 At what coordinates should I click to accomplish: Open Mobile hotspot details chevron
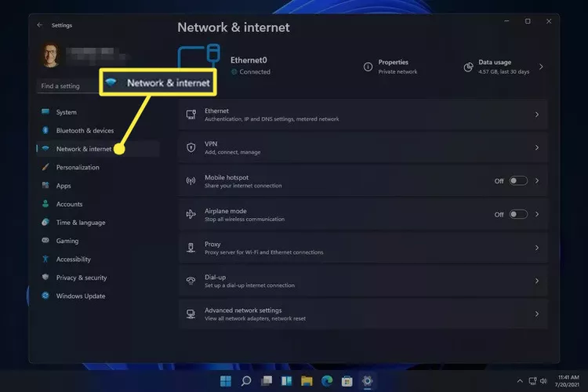point(537,181)
